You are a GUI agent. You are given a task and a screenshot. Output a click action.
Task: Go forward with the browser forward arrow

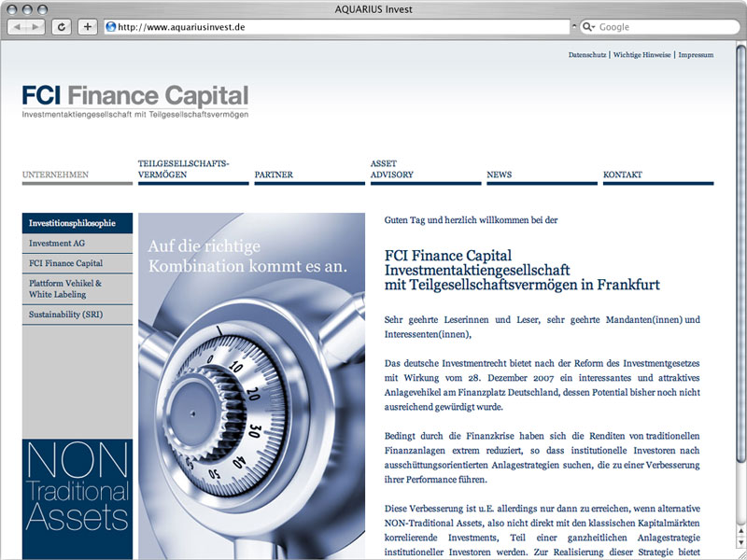(35, 27)
